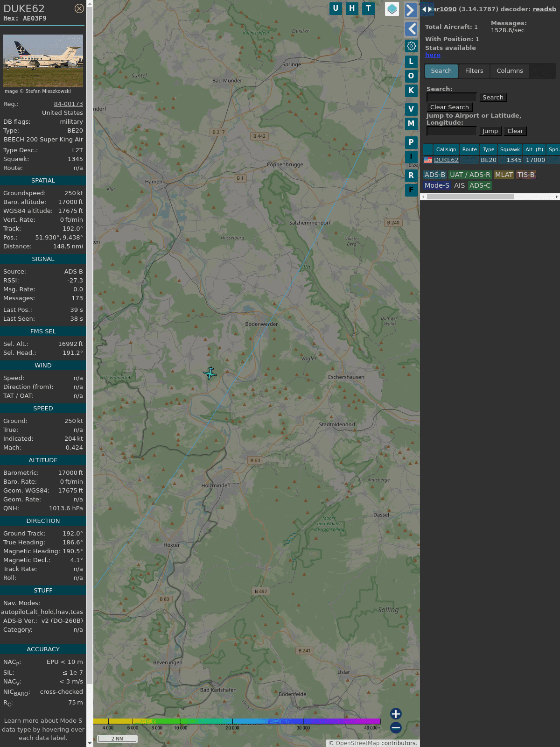Zoom out with the minus button

pyautogui.click(x=396, y=727)
